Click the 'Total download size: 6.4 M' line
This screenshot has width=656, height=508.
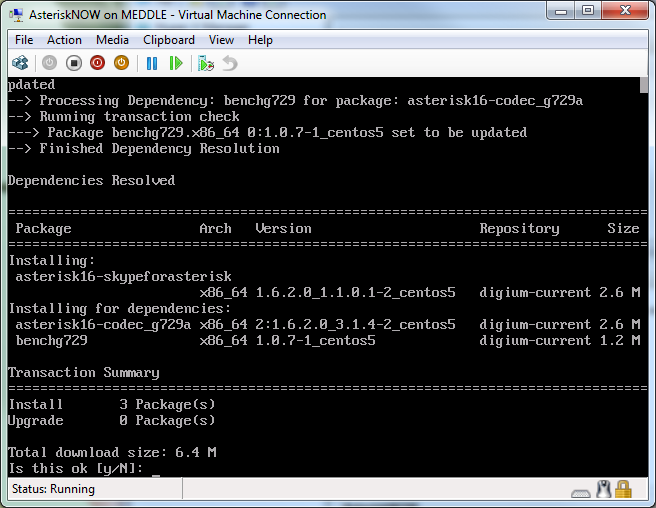coord(112,452)
